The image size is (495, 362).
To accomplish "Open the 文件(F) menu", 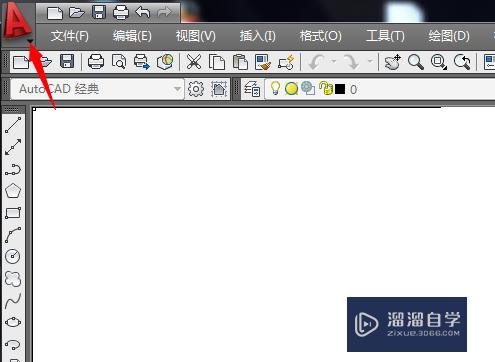I will coord(70,36).
